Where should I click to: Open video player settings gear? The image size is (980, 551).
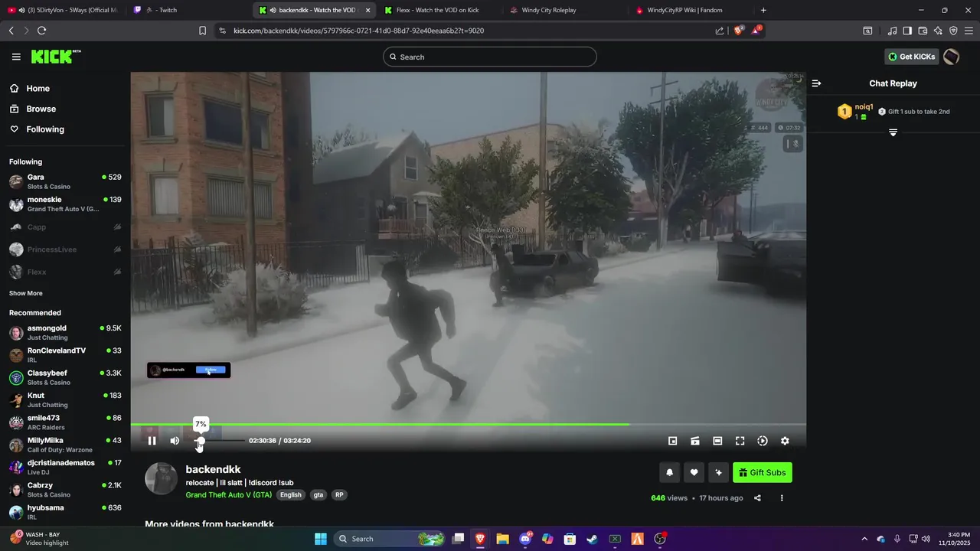coord(785,441)
